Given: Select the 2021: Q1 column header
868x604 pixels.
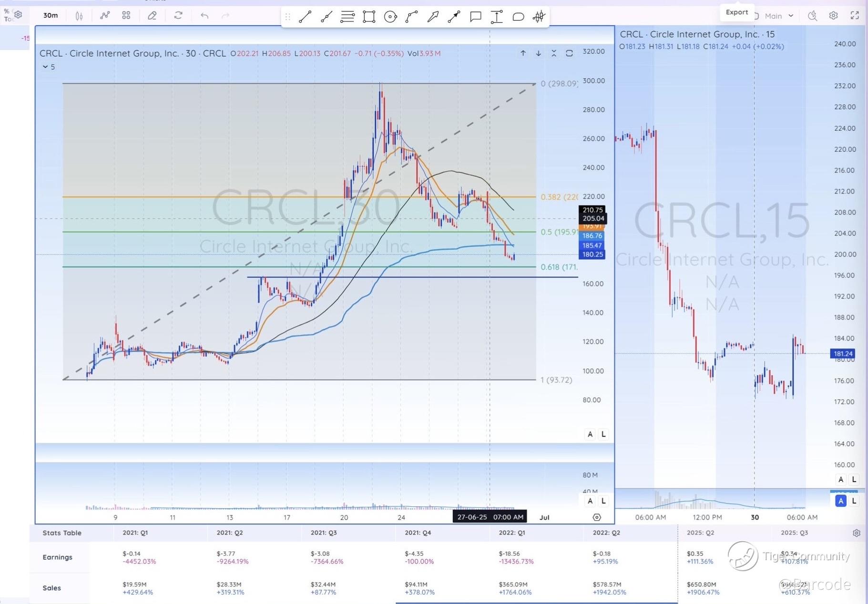Looking at the screenshot, I should tap(135, 532).
